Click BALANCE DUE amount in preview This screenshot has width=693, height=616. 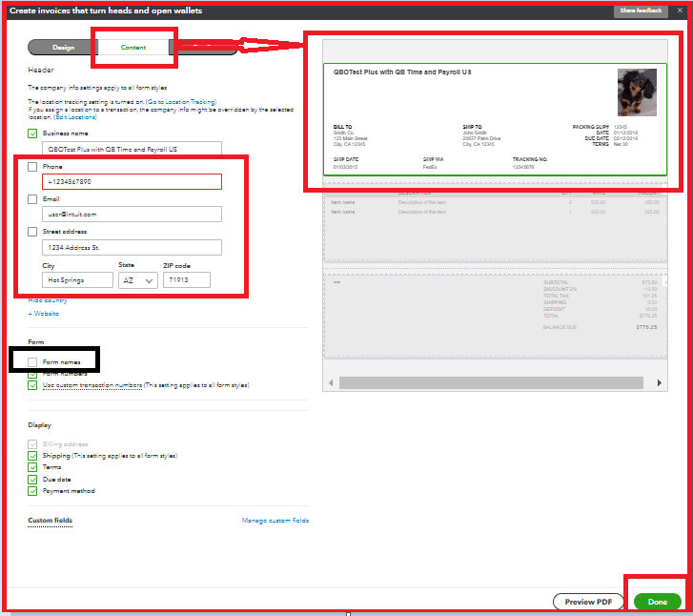pyautogui.click(x=646, y=327)
